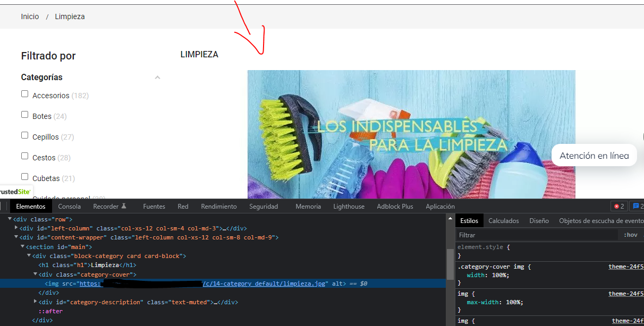Switch to the Diseño pane tab
The image size is (644, 326).
[x=539, y=221]
